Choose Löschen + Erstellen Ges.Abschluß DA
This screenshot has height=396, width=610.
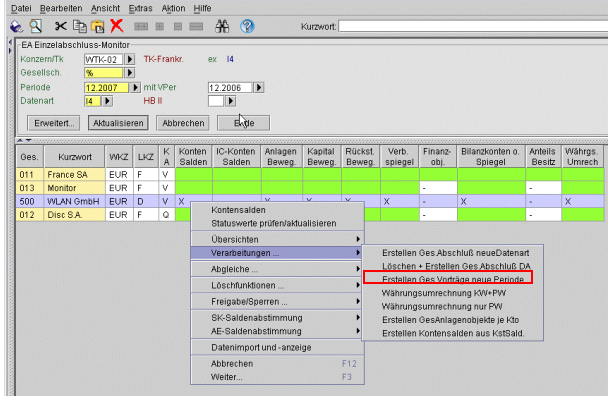pyautogui.click(x=453, y=266)
